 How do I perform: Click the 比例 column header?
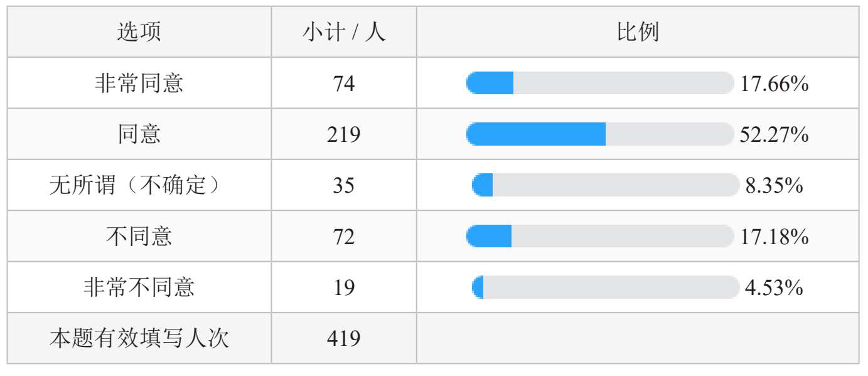(638, 32)
